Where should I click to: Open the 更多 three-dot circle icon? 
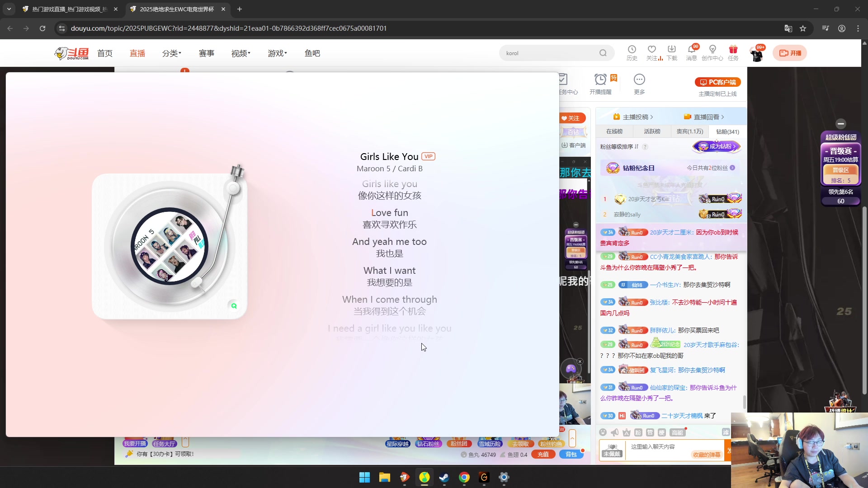[639, 80]
